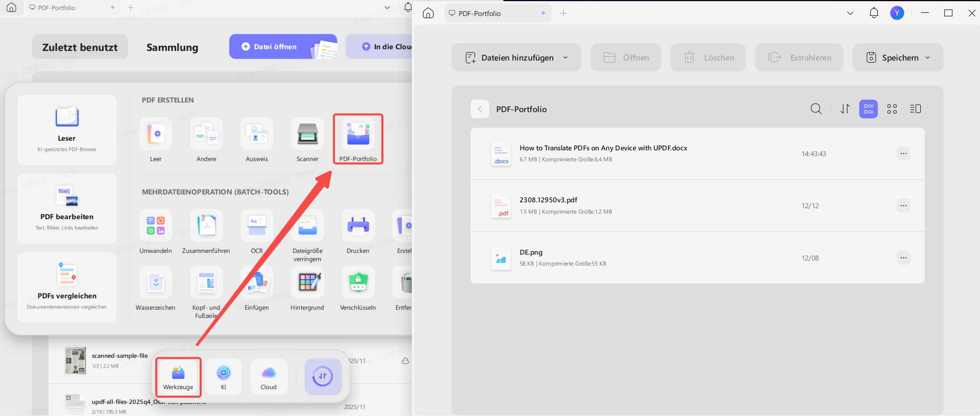
Task: Open more options for the .docx file
Action: coord(903,154)
